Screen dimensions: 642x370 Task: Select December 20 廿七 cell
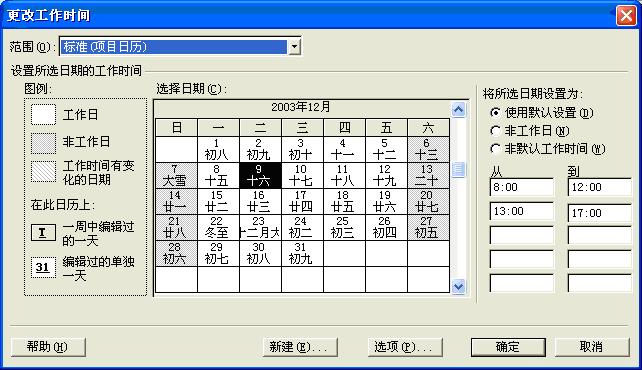(429, 201)
